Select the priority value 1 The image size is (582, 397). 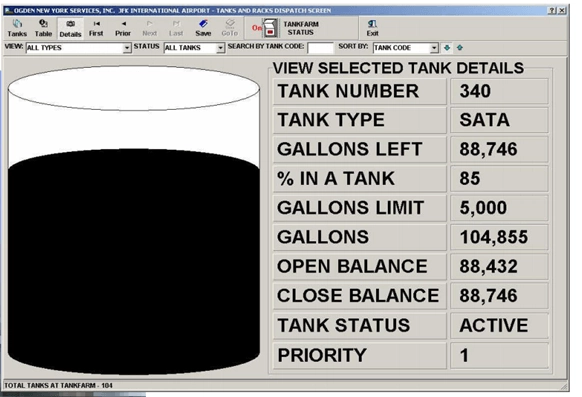click(x=499, y=355)
